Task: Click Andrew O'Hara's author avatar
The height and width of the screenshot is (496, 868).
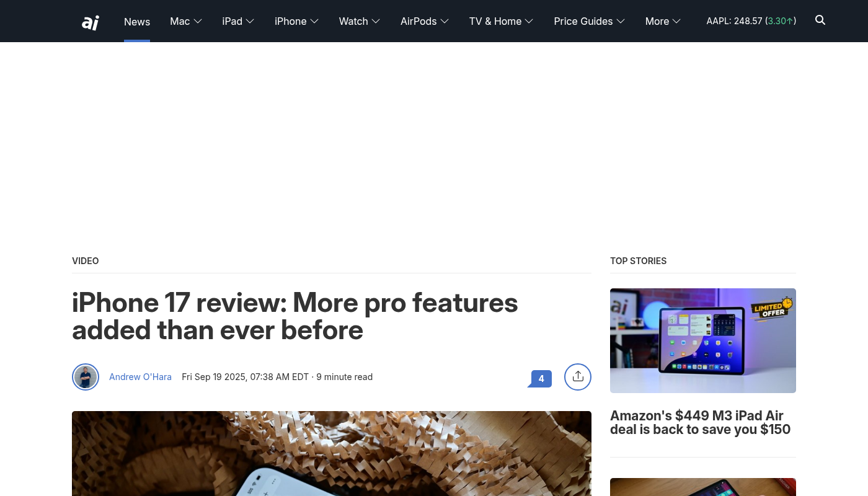Action: (86, 377)
